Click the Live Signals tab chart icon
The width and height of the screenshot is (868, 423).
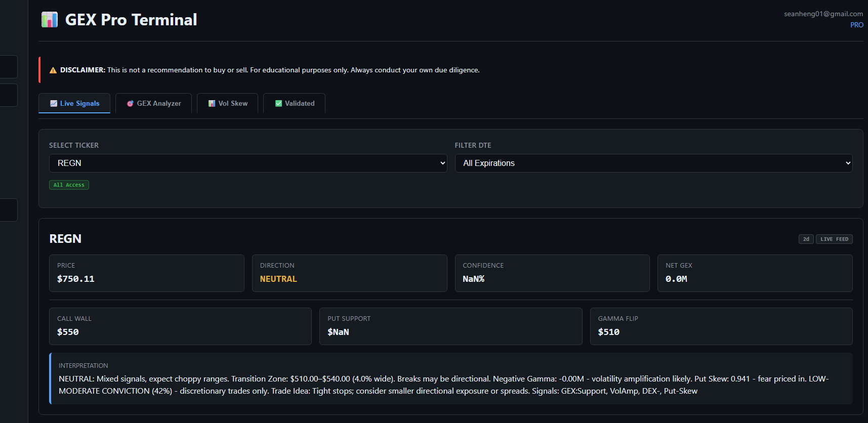[x=54, y=103]
